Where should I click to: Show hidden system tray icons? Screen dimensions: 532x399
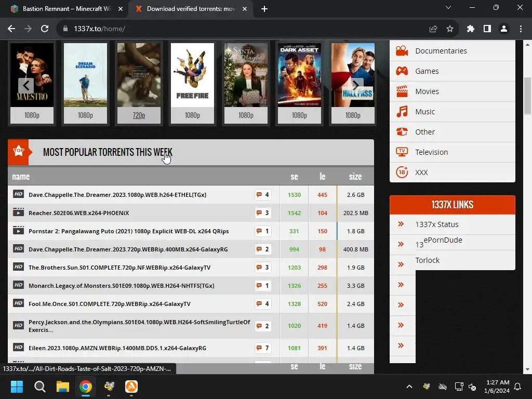click(409, 387)
